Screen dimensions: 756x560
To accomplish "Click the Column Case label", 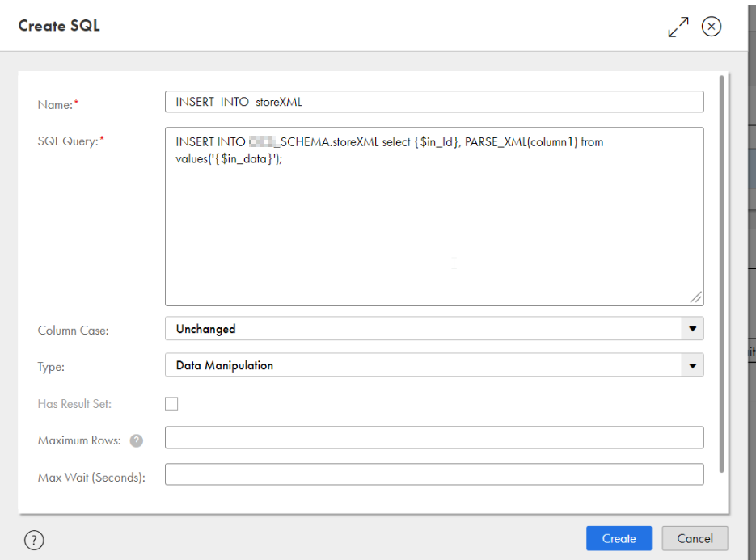I will 74,331.
